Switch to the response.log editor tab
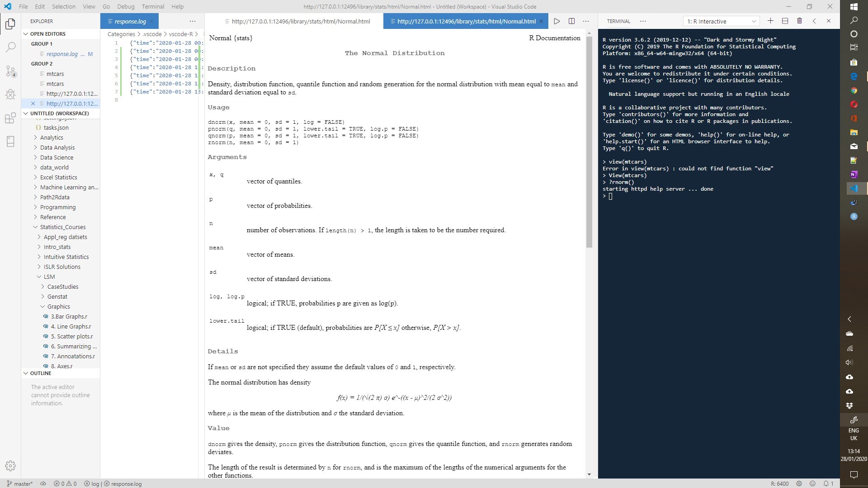 130,21
